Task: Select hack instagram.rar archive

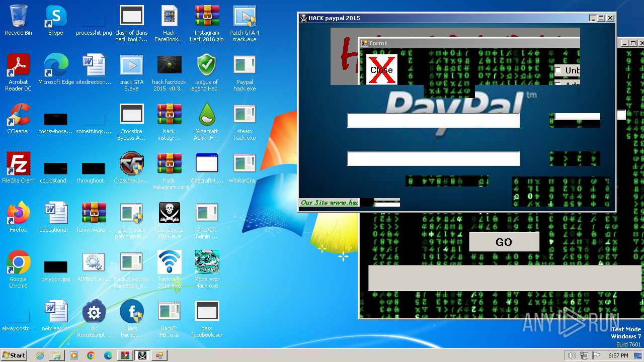Action: 169,171
